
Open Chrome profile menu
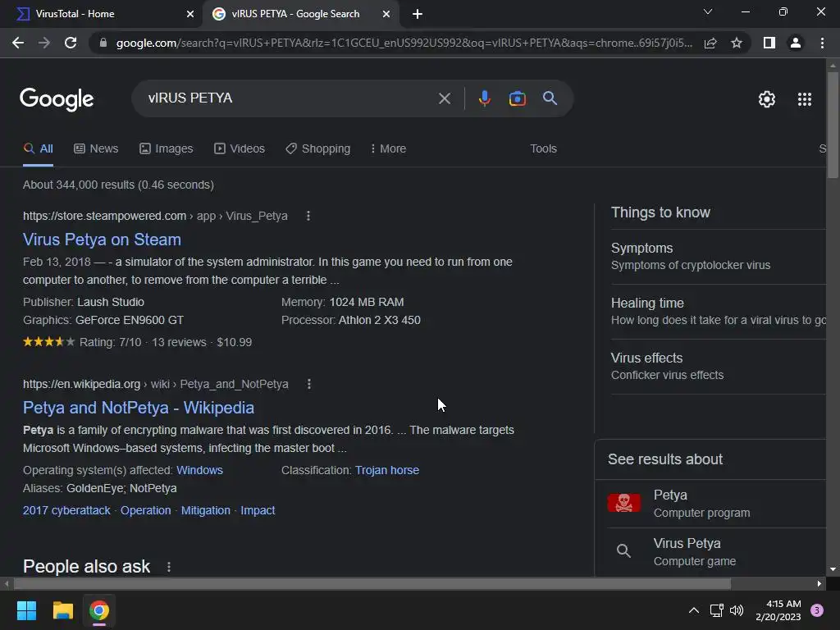796,43
